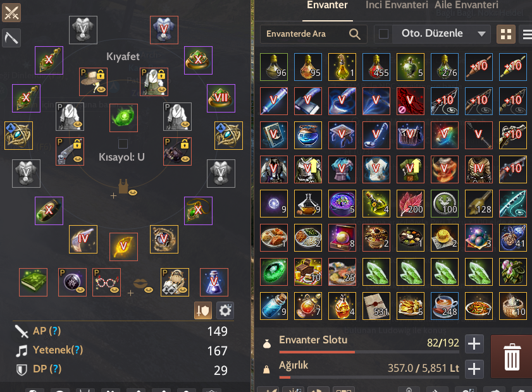
Task: Expand weight limit with plus button
Action: point(474,369)
